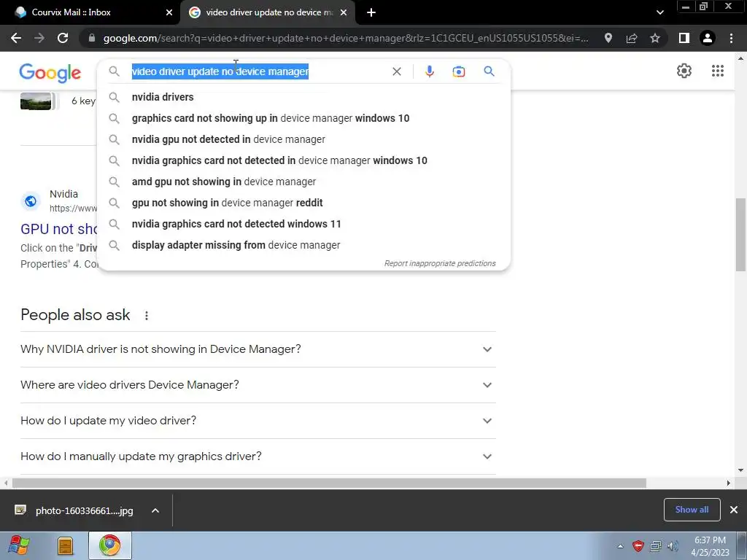The height and width of the screenshot is (560, 747).
Task: Click in the Google search input field
Action: [x=258, y=71]
